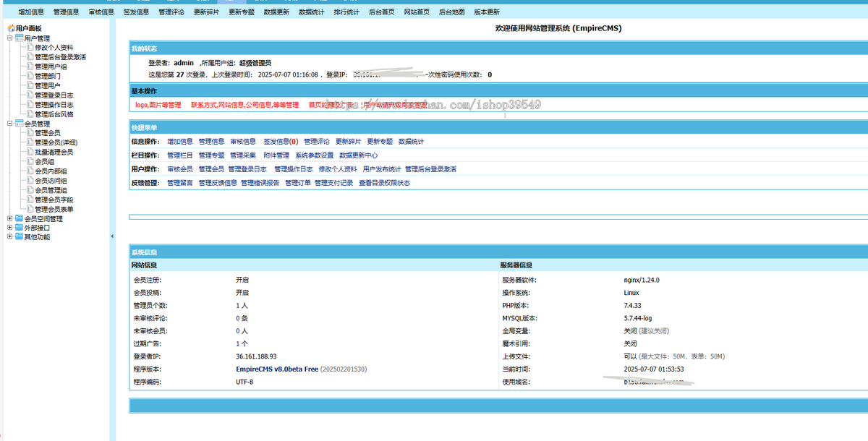The height and width of the screenshot is (441, 868).
Task: Click the page icon beside 管理会员(详细)
Action: pyautogui.click(x=30, y=142)
